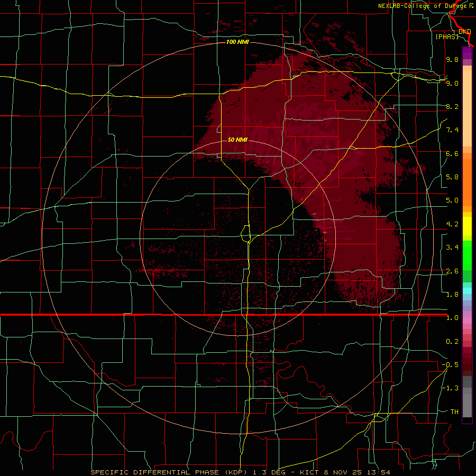Viewport: 476px width, 476px height.
Task: Click the KDP product caption at bottom
Action: click(x=241, y=472)
